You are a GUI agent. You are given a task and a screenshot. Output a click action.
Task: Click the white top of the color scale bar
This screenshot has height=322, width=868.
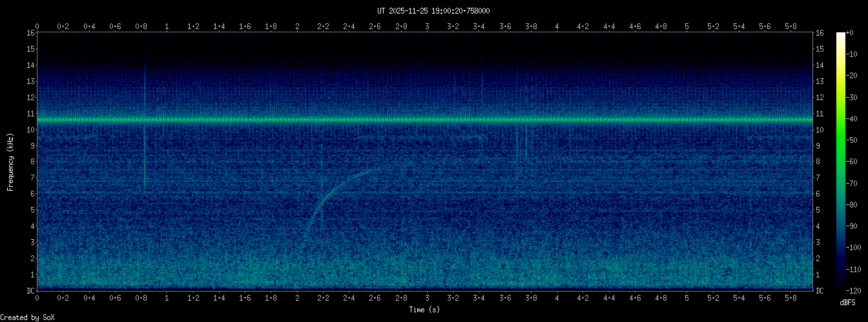click(840, 38)
